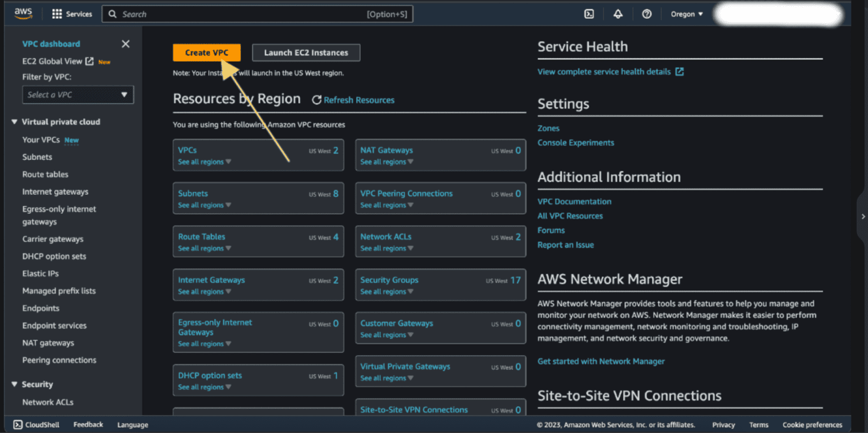Collapse the Virtual private cloud section
This screenshot has width=868, height=433.
14,121
